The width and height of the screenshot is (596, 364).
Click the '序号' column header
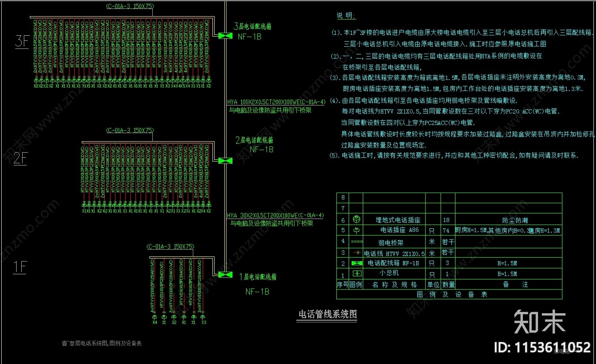[343, 284]
